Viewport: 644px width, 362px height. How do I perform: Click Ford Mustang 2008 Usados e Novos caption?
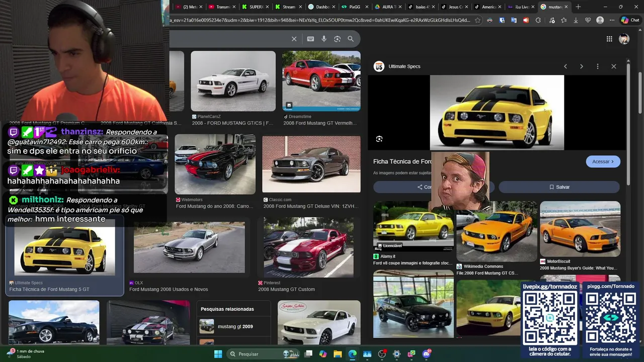point(169,290)
